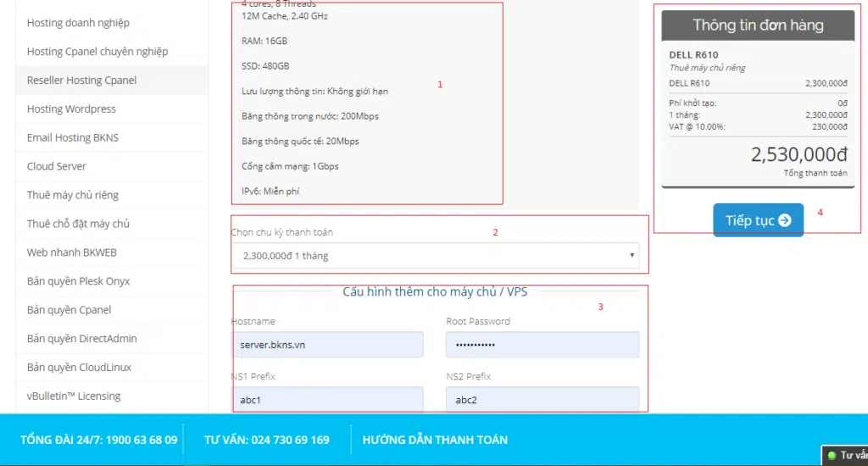This screenshot has width=868, height=466.
Task: Select Bản quyền DirectAdmin sidebar item
Action: [x=112, y=339]
